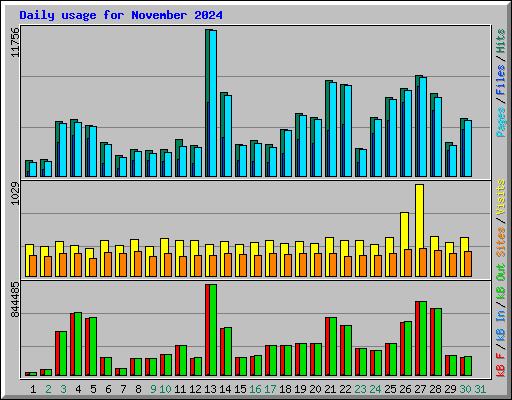This screenshot has width=512, height=400.
Task: Select day 26 on the x-axis
Action: tap(405, 389)
